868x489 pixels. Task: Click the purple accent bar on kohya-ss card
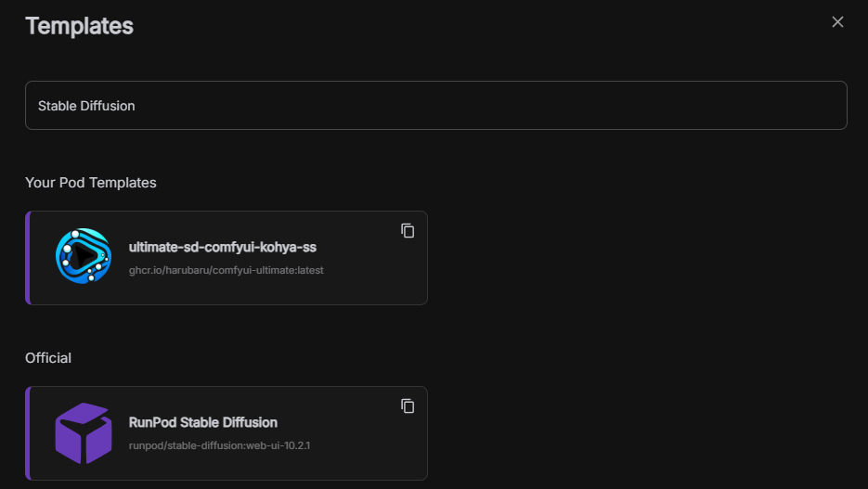coord(28,258)
